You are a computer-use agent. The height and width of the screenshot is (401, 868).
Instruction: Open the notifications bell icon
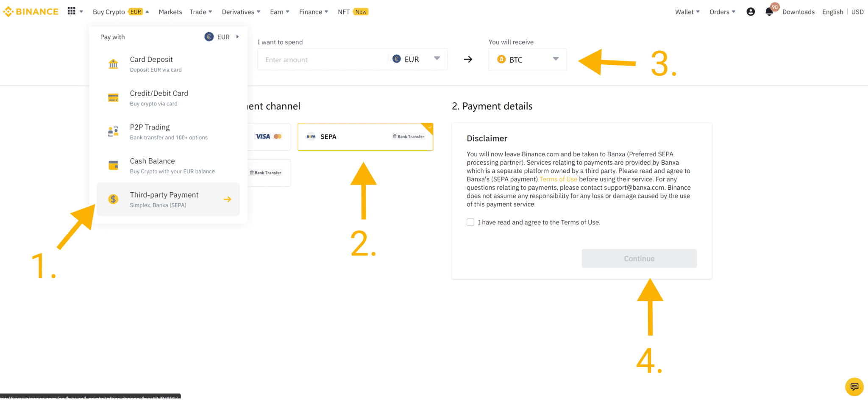point(769,12)
